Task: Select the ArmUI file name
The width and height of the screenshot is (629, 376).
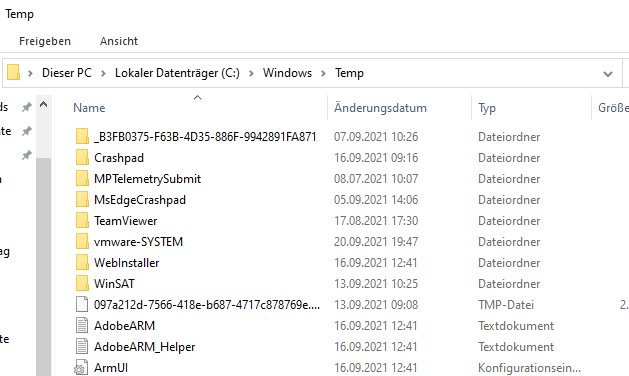Action: (x=111, y=368)
